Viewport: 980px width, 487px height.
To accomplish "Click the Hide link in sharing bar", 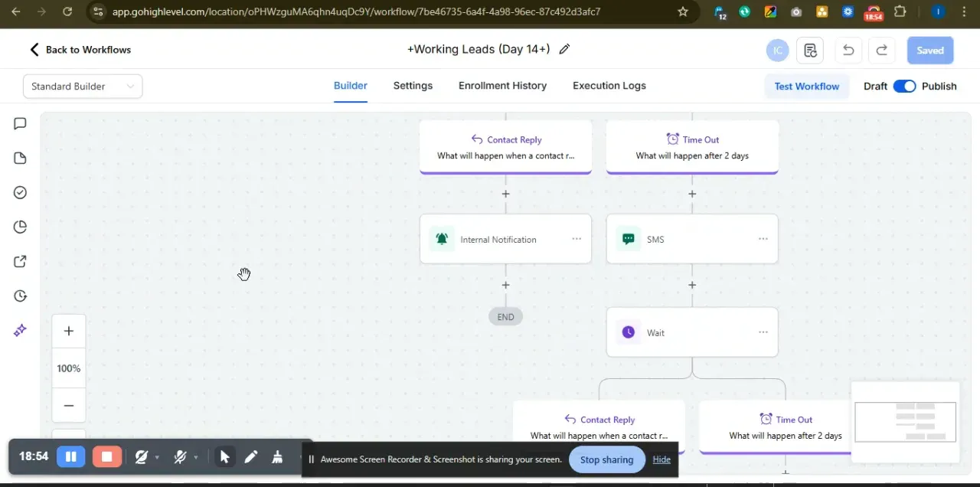I will point(661,459).
